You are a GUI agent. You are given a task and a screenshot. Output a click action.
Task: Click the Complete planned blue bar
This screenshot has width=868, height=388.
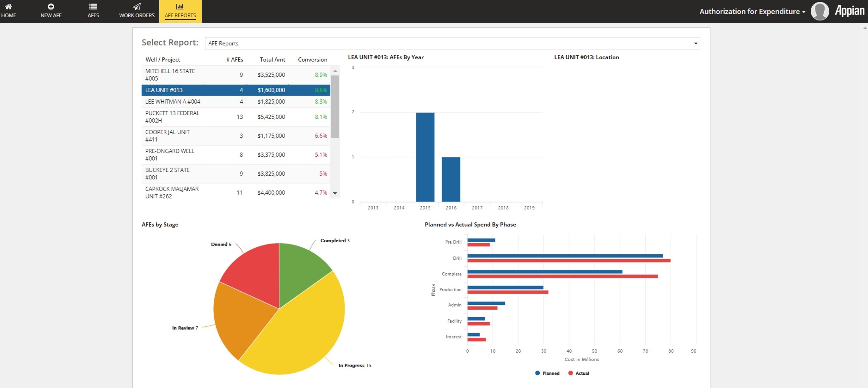[x=545, y=272]
